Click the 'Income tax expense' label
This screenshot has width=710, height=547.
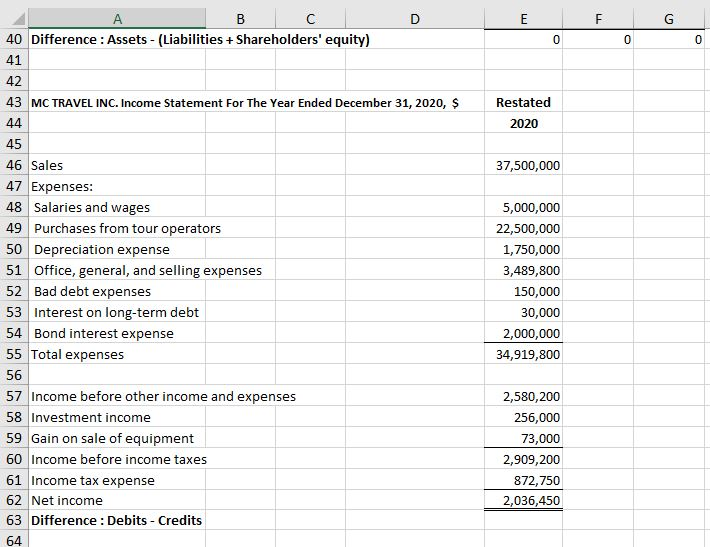(93, 480)
